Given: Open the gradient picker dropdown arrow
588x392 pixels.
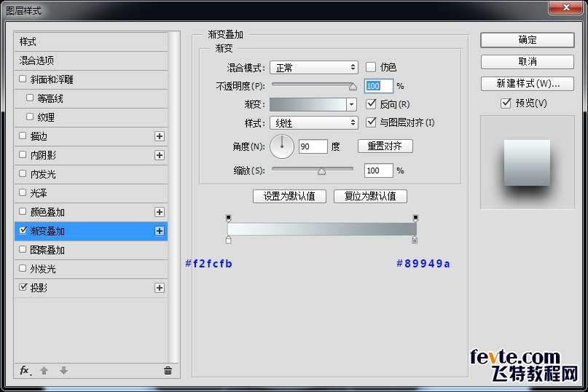Looking at the screenshot, I should point(351,104).
